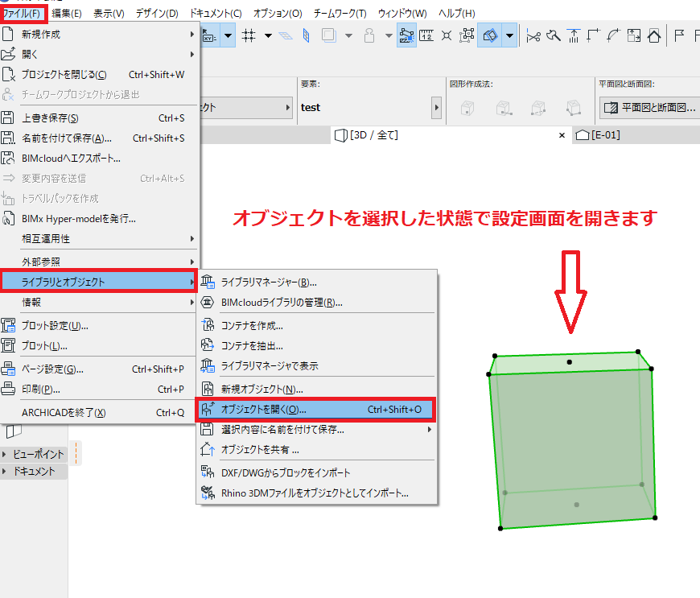Switch to the E-01 tab
700x598 pixels.
coord(598,135)
